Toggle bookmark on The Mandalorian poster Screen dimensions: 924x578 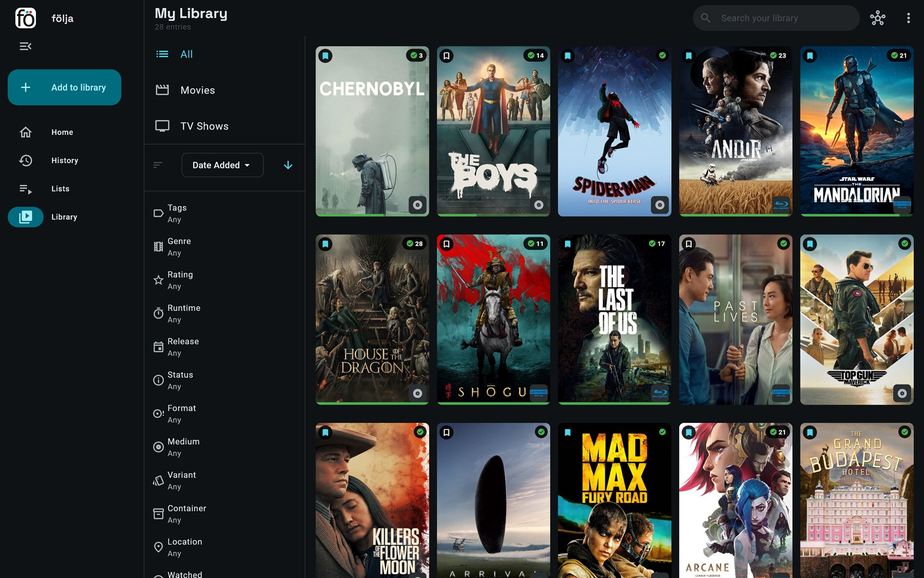pos(810,55)
